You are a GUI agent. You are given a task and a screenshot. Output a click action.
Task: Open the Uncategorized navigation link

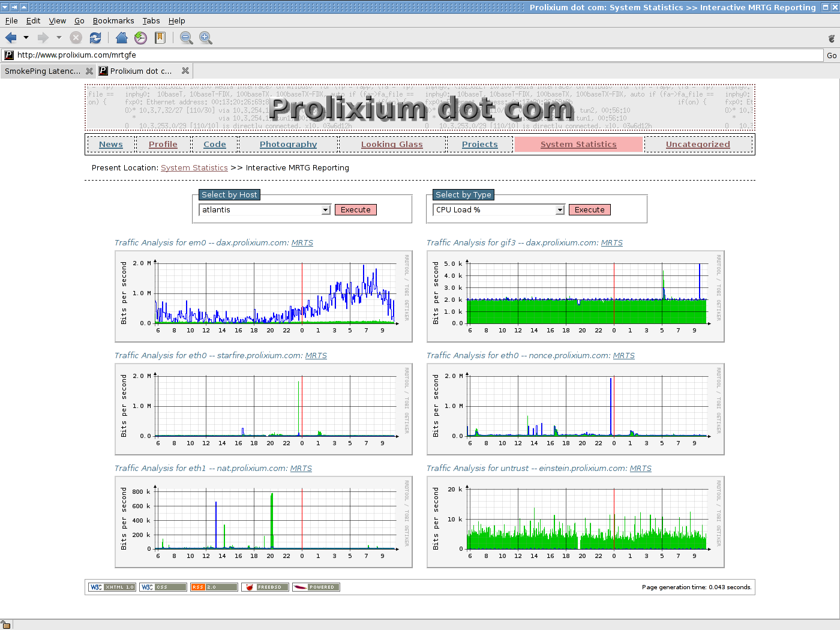pos(698,145)
